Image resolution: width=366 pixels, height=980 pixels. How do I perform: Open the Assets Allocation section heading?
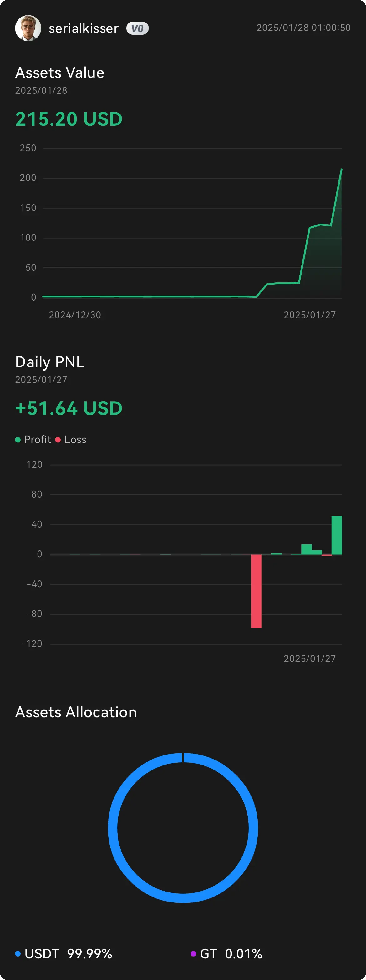coord(76,712)
